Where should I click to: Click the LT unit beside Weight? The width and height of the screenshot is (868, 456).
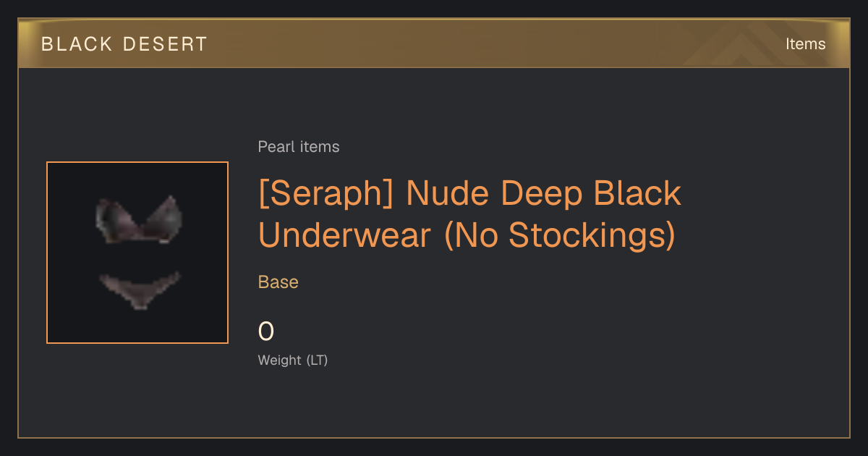(x=317, y=360)
